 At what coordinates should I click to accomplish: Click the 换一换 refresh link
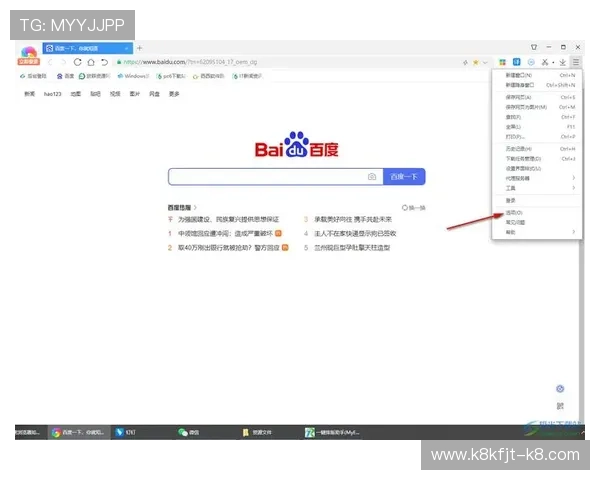tap(414, 208)
